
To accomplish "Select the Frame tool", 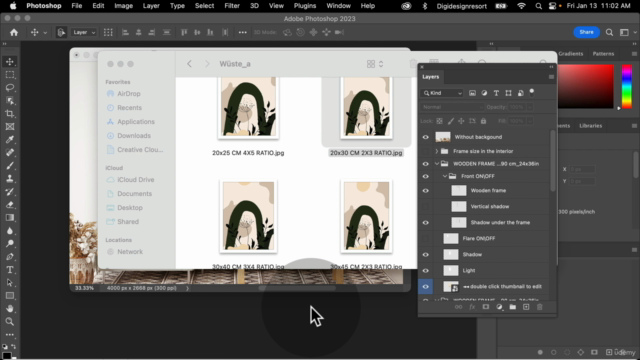I will tap(10, 127).
